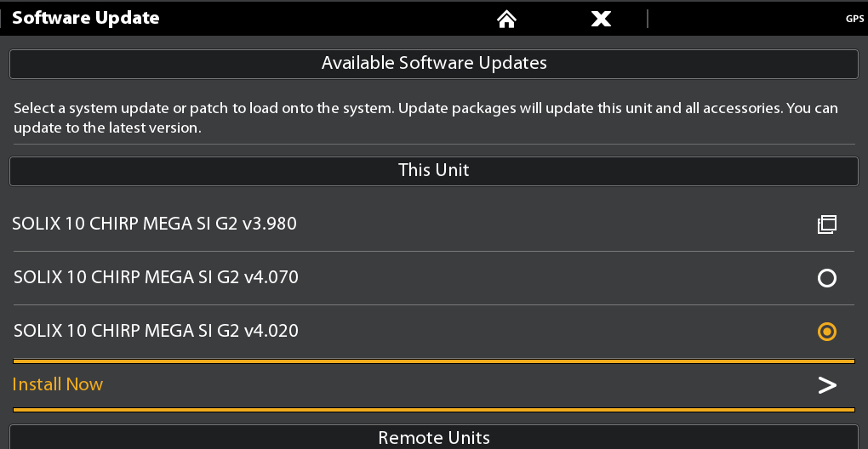This screenshot has height=449, width=868.
Task: Select the v4.070 update radio button
Action: [x=827, y=277]
